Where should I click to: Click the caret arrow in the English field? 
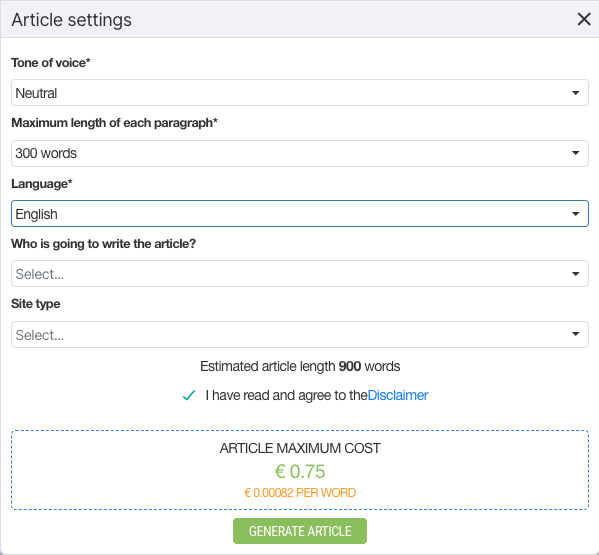[575, 214]
